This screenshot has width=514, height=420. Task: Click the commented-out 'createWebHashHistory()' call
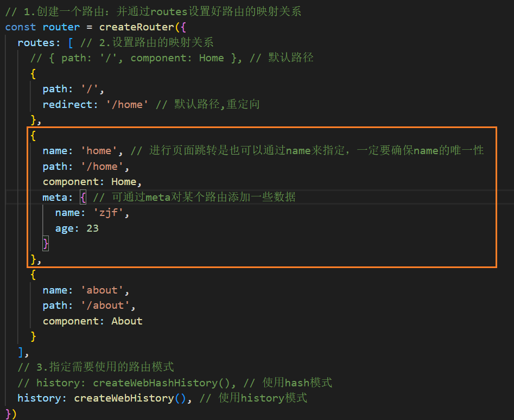162,383
